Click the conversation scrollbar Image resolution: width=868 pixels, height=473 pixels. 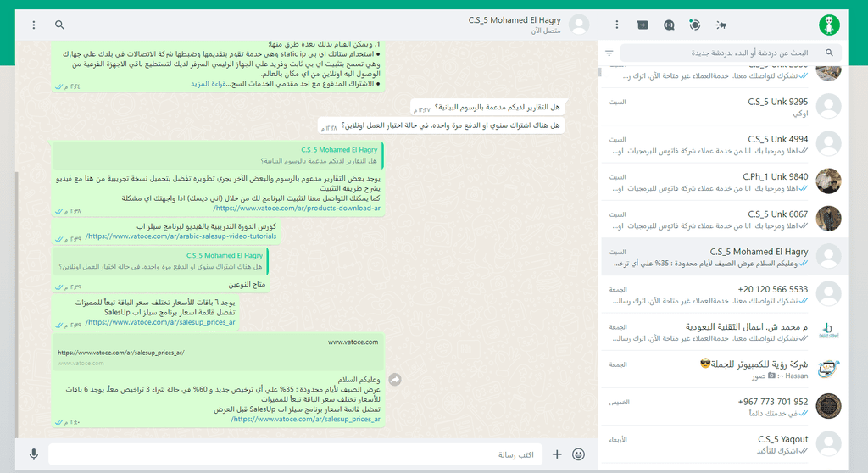pos(17,304)
